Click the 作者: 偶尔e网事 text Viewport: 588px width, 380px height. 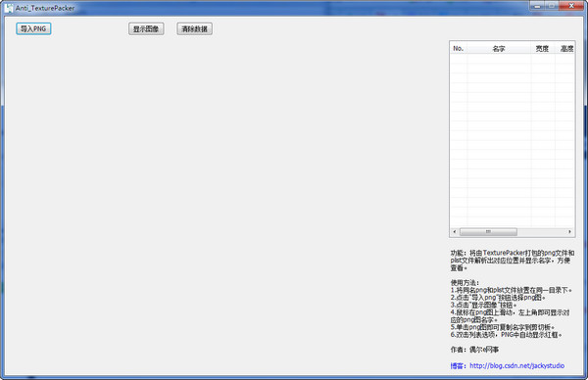pos(474,350)
